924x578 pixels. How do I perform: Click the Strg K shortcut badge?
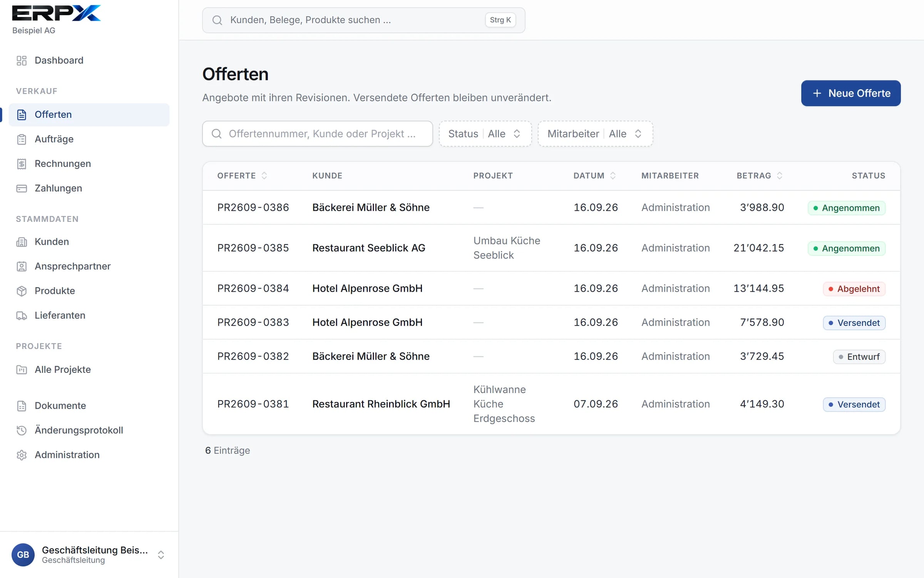500,20
